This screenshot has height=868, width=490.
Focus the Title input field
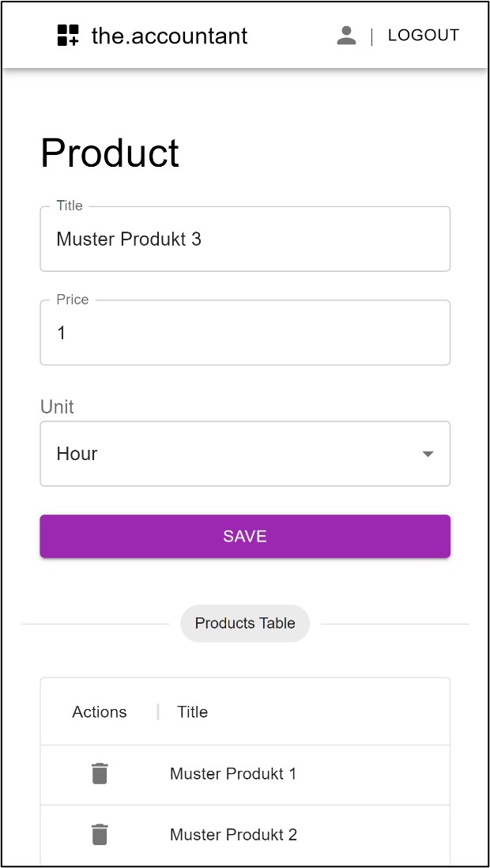245,240
